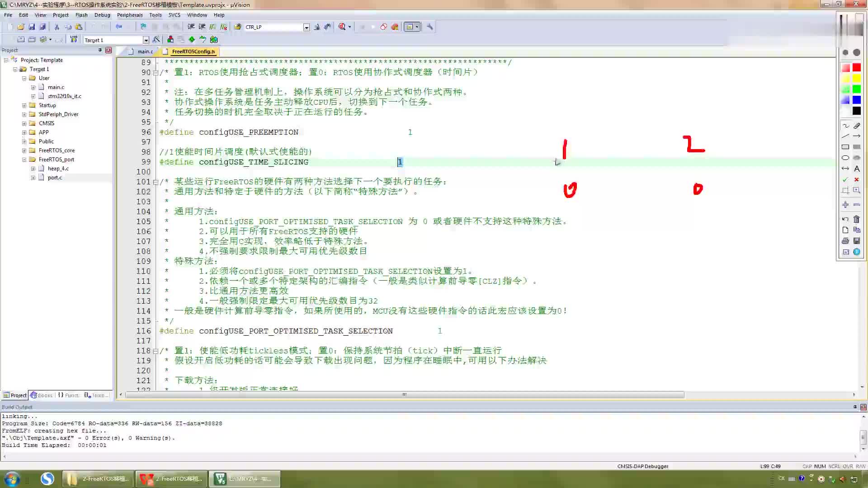Open the Flash menu
Image resolution: width=868 pixels, height=488 pixels.
click(81, 15)
